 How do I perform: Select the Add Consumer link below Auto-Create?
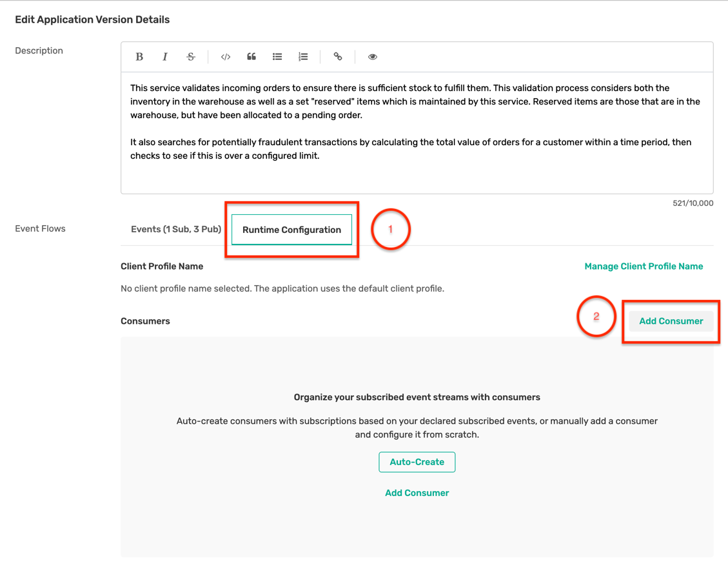tap(417, 492)
